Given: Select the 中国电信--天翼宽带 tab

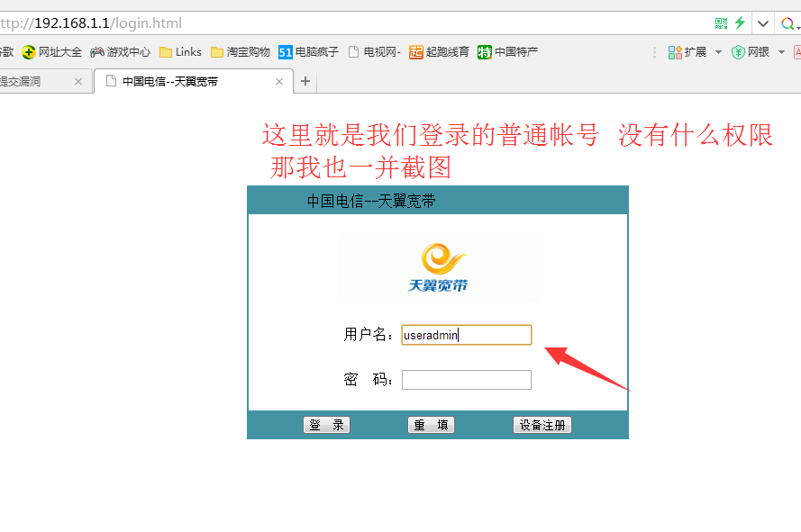Looking at the screenshot, I should [194, 82].
